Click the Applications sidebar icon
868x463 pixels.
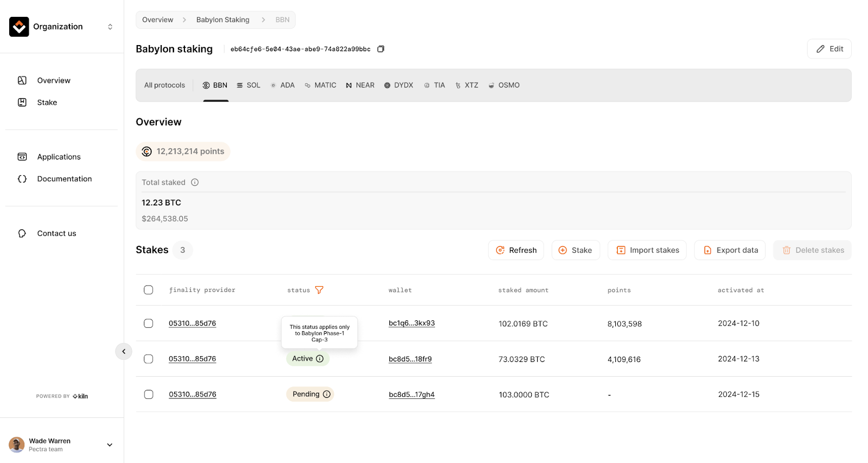pos(22,157)
